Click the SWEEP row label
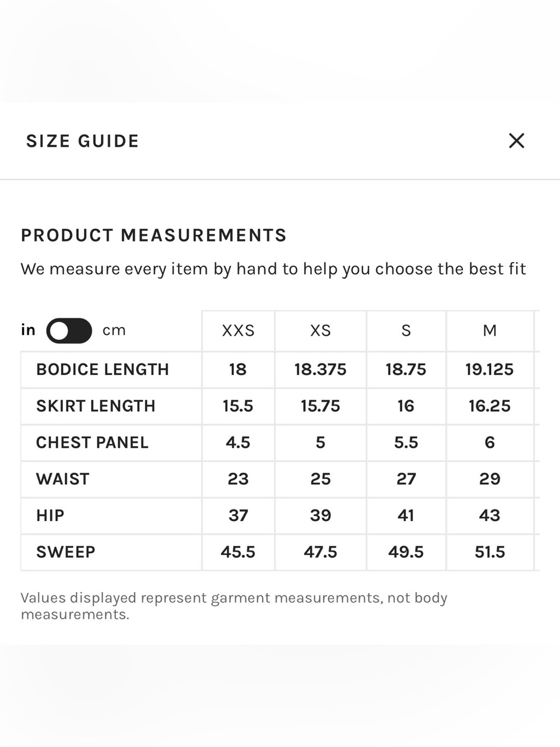 pyautogui.click(x=66, y=552)
